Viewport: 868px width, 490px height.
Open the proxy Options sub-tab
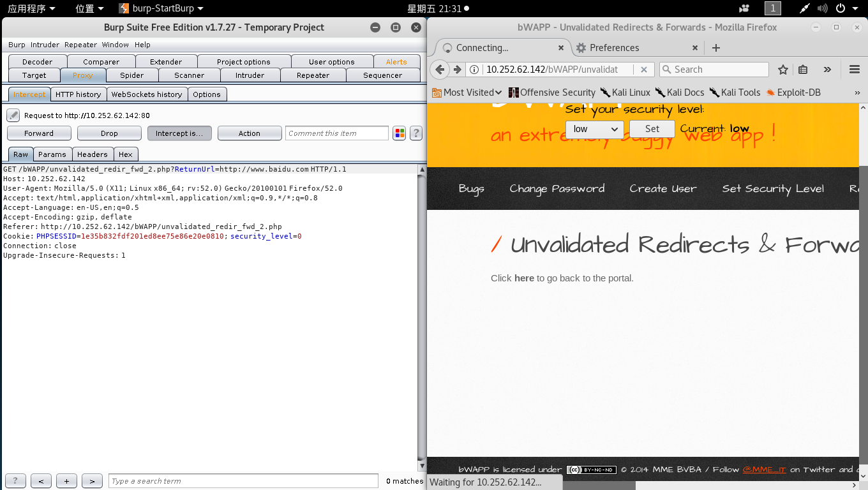(x=207, y=94)
